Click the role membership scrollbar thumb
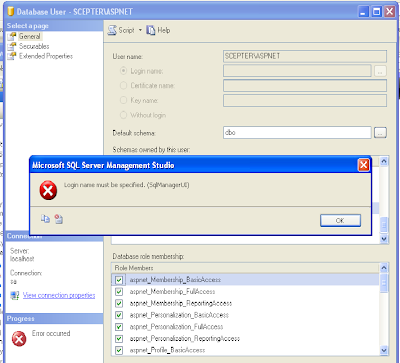Screen dimensions: 400x363 tap(384, 283)
